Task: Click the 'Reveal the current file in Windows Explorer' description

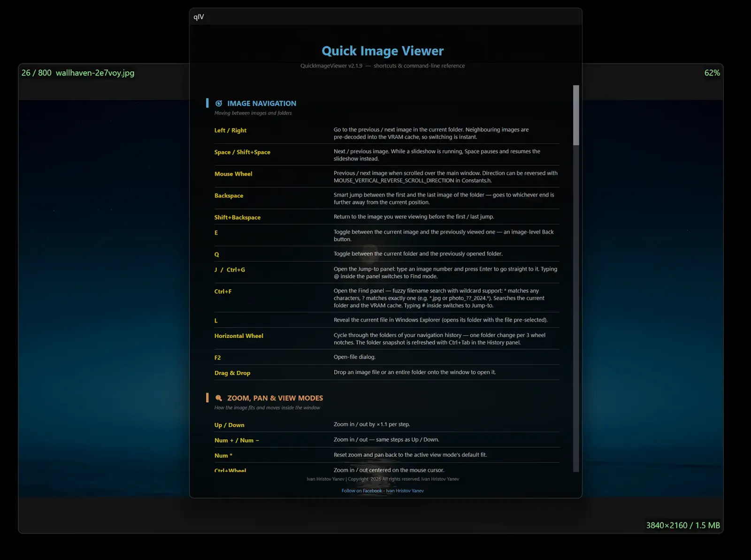Action: click(440, 320)
